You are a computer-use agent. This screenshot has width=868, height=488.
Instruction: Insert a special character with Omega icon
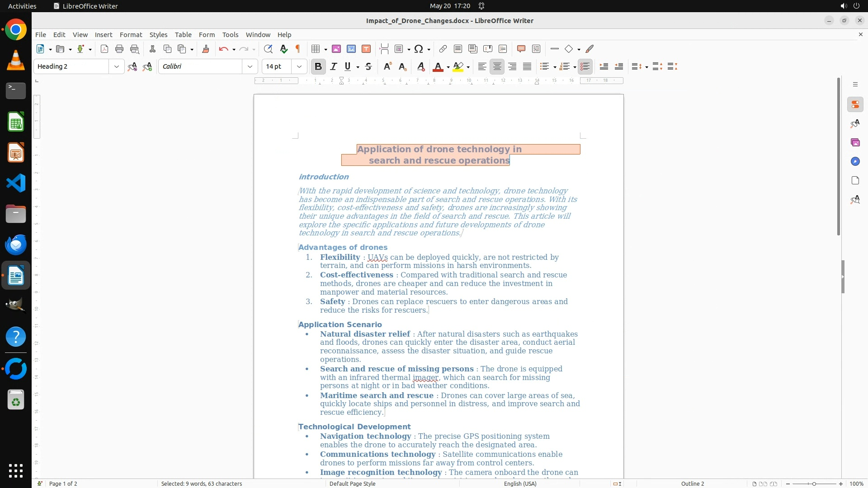(419, 49)
